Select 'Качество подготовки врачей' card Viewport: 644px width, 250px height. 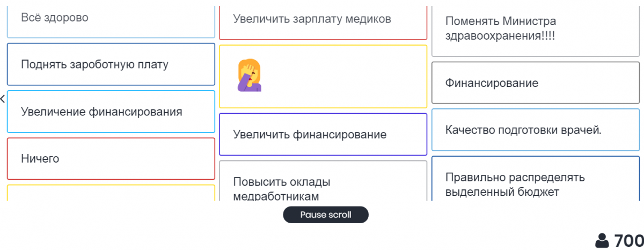536,130
